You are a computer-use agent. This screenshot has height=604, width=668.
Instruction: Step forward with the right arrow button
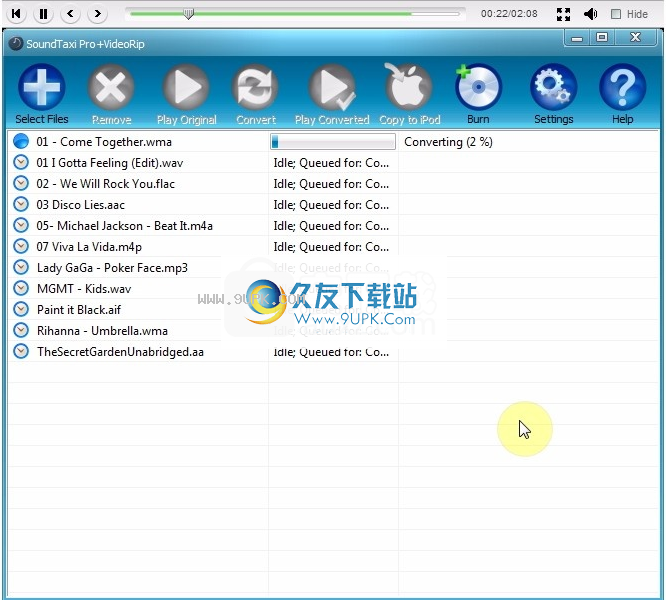click(97, 14)
